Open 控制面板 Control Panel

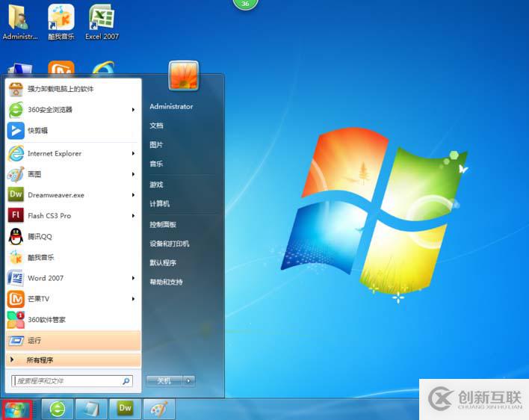coord(163,225)
